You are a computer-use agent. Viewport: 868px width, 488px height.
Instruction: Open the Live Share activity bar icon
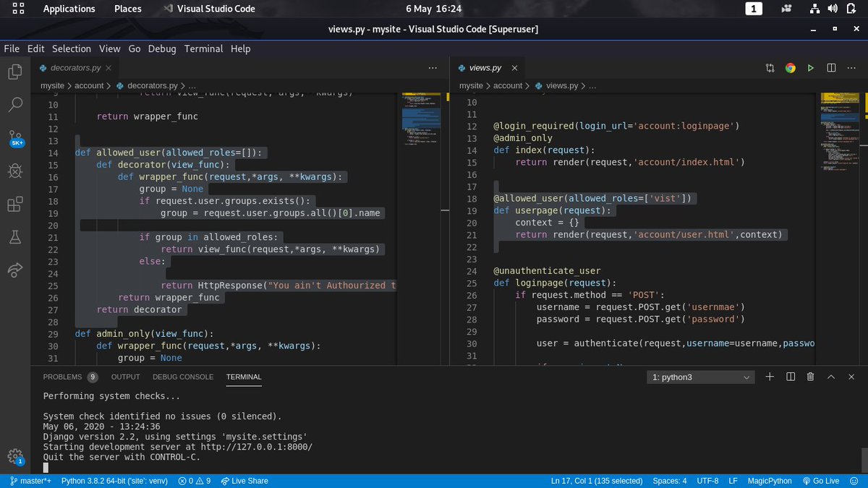click(14, 270)
